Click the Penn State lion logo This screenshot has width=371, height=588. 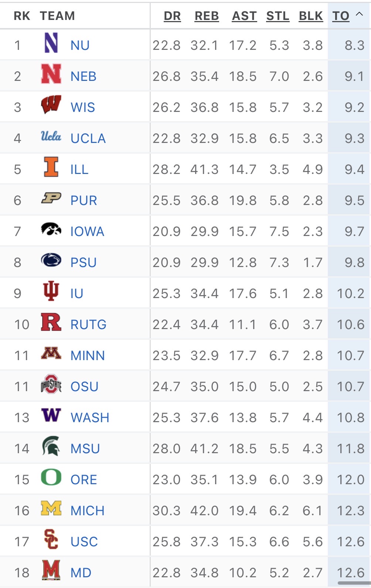point(51,260)
